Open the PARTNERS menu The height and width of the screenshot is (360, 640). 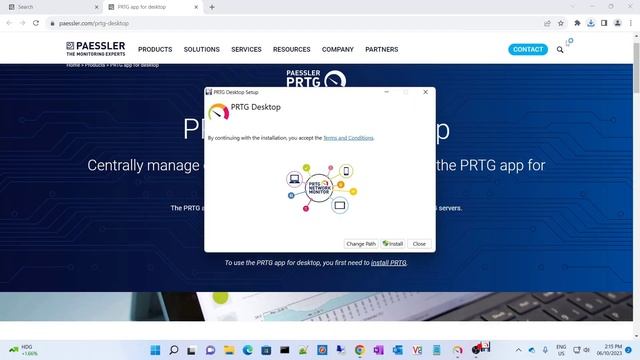pyautogui.click(x=382, y=49)
